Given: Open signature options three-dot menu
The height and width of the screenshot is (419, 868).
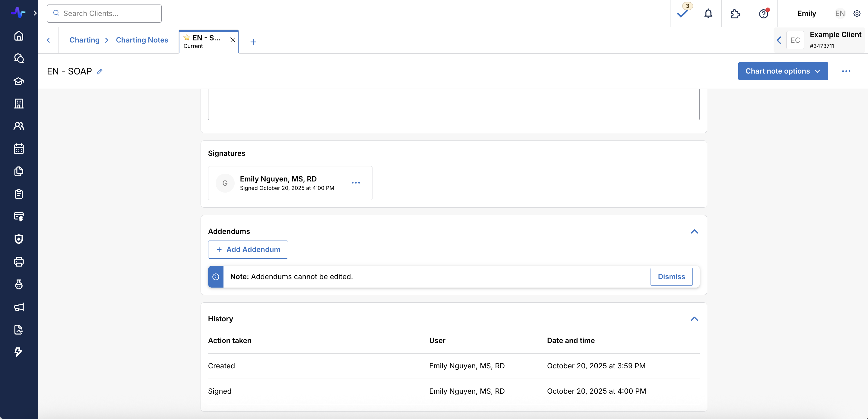Looking at the screenshot, I should 356,183.
